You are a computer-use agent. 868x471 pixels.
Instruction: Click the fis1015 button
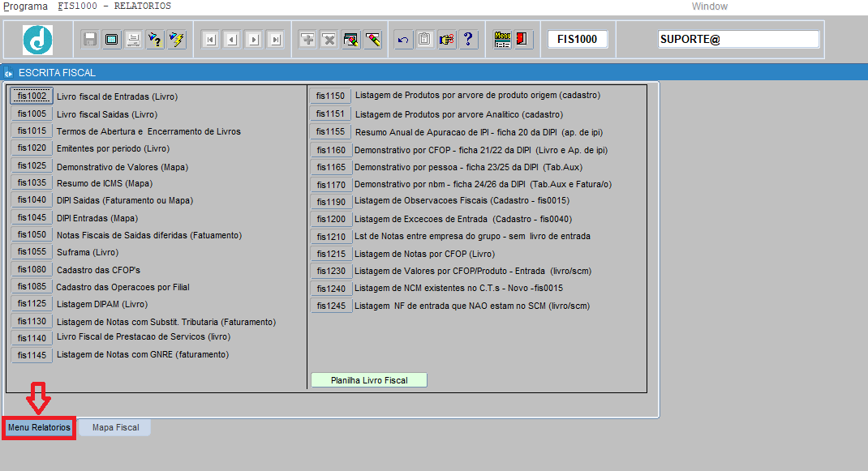[x=32, y=131]
